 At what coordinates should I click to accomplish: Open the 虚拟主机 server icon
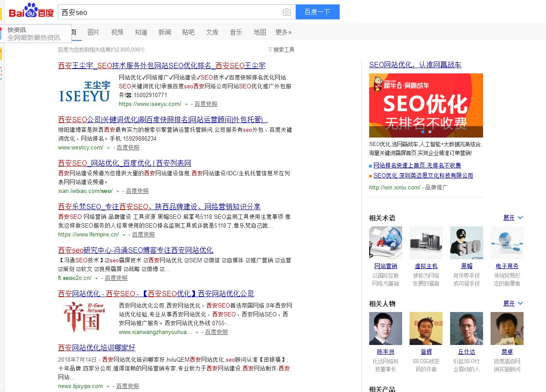[x=426, y=243]
